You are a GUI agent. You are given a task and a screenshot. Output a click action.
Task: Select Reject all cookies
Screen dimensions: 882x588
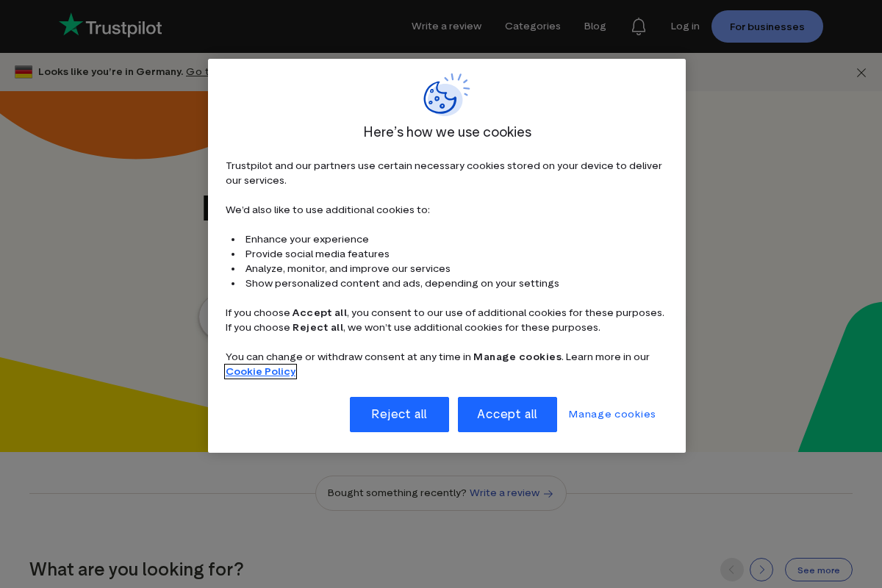click(x=399, y=414)
